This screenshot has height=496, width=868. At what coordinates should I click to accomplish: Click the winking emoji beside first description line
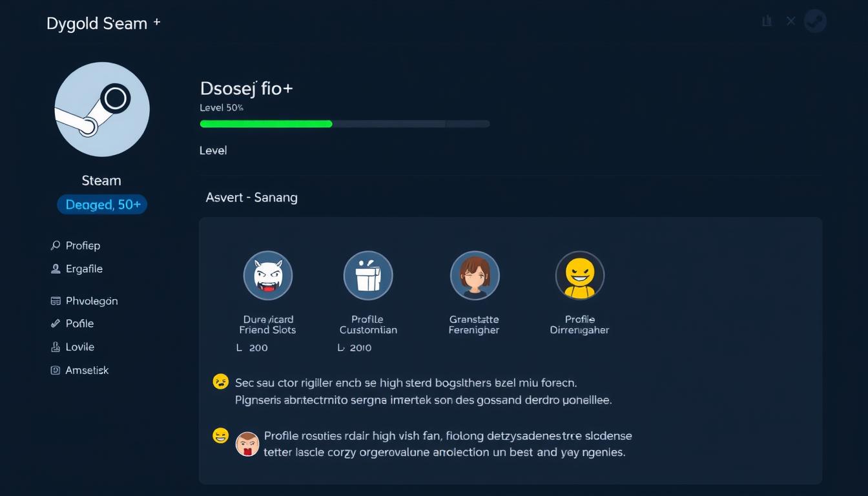click(221, 382)
